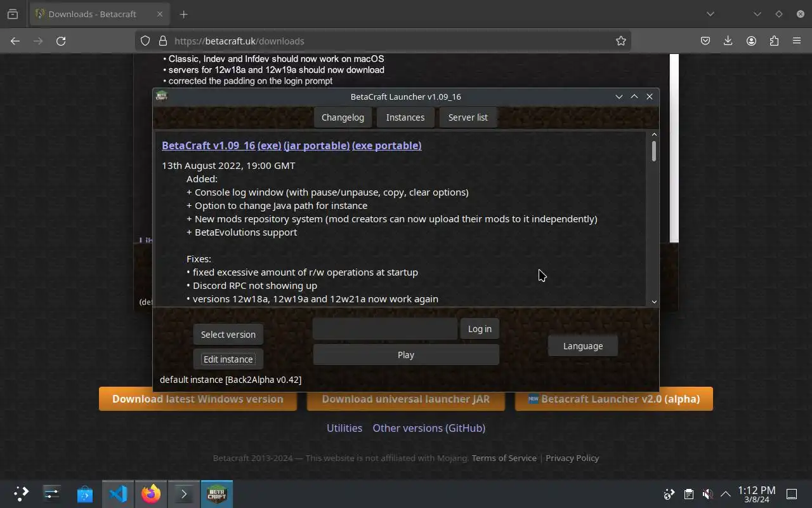Open the browser's recent tabs sidebar icon
The width and height of the screenshot is (812, 508).
pos(13,14)
